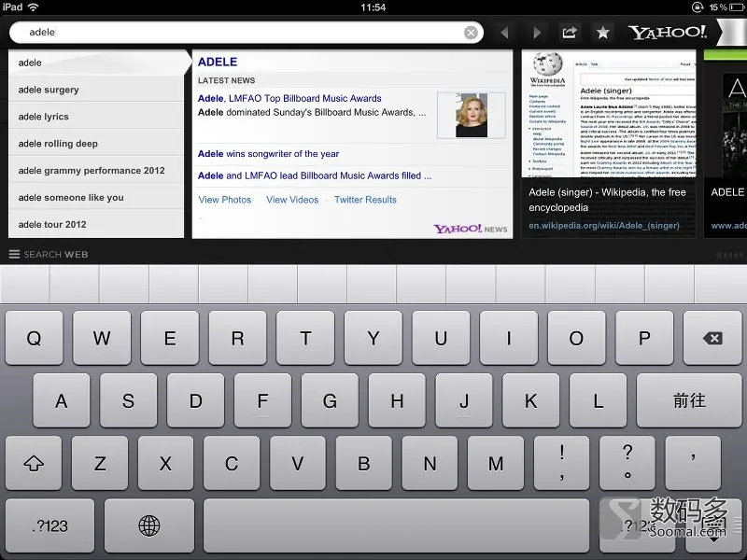Focus the adele search field
The image size is (747, 560).
pos(246,33)
